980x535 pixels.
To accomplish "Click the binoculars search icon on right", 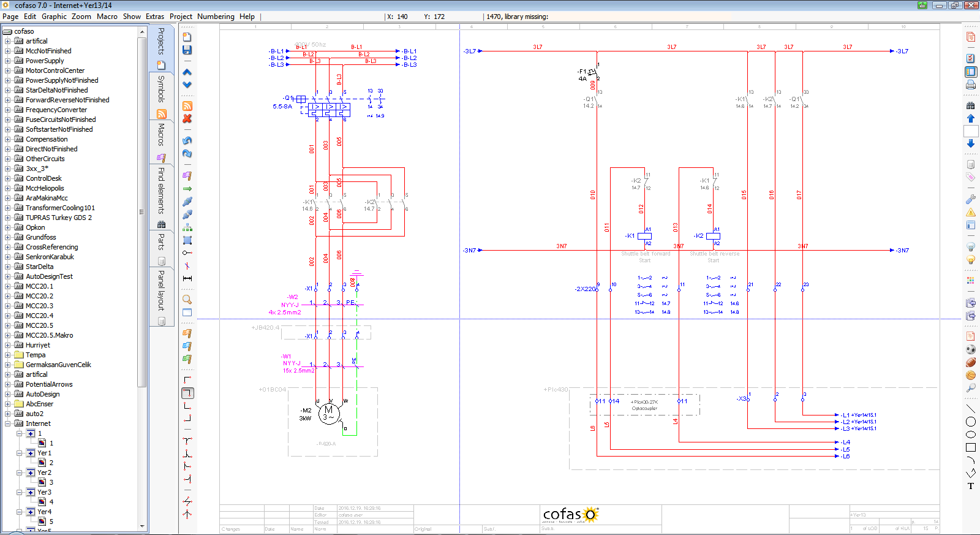I will [971, 105].
